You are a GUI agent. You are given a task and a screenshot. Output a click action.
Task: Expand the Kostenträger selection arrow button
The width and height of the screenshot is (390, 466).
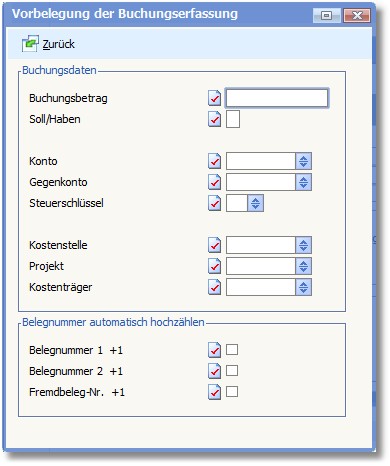point(303,287)
